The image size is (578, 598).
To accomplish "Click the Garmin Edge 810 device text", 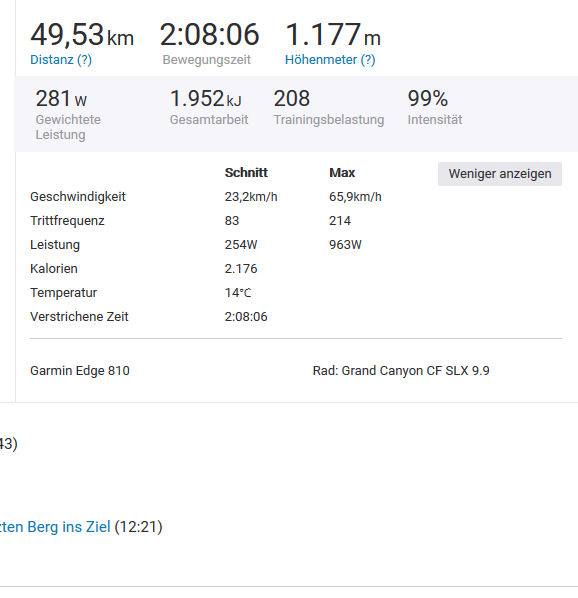I will [x=80, y=371].
